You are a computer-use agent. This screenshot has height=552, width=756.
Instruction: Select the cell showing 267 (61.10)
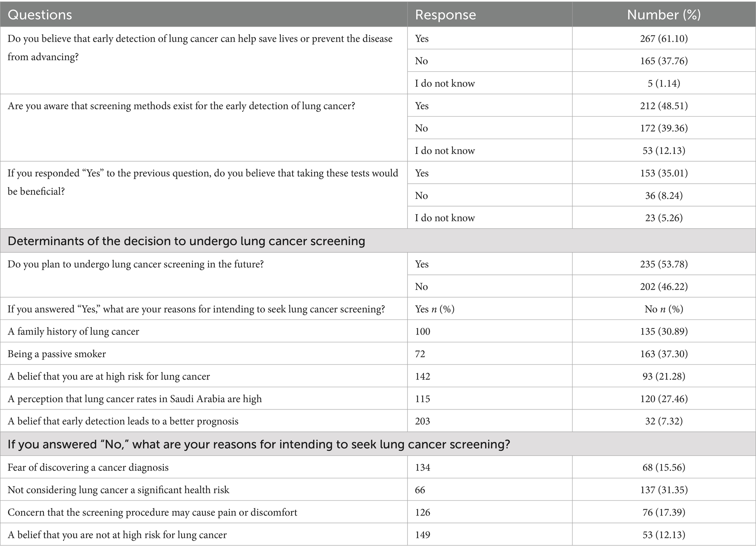click(x=664, y=38)
